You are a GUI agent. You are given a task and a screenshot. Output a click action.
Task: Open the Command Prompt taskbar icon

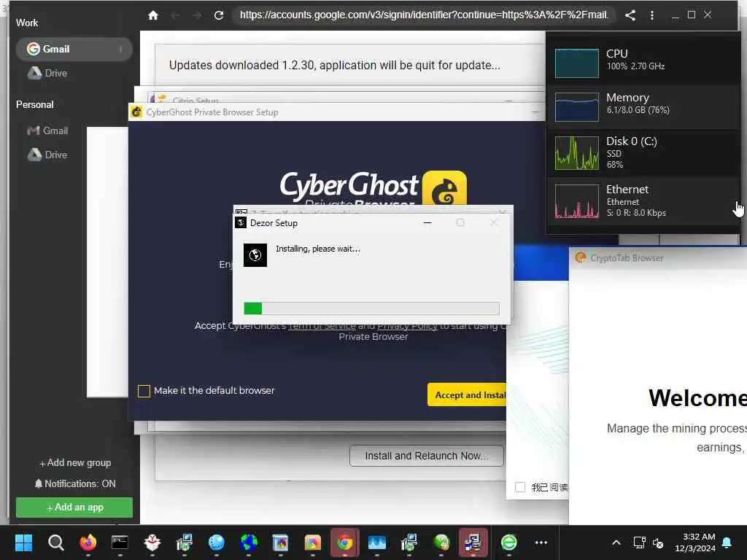(x=120, y=542)
